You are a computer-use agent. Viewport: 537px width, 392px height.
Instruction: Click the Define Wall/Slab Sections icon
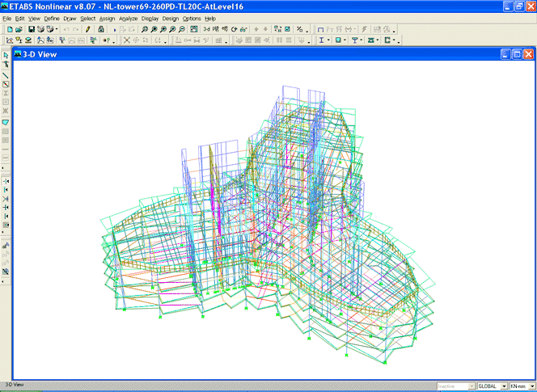pyautogui.click(x=28, y=40)
